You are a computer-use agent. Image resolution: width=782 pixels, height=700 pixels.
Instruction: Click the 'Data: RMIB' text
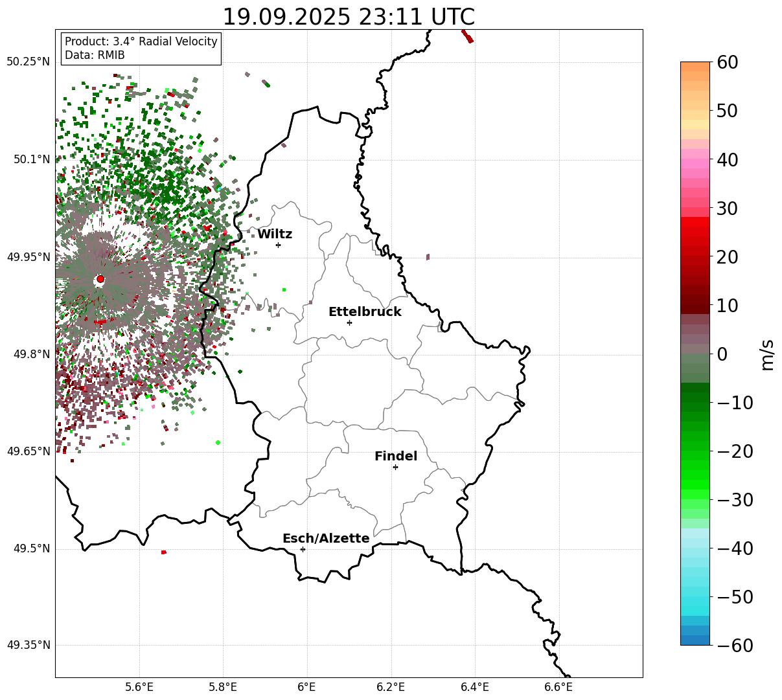click(x=95, y=55)
